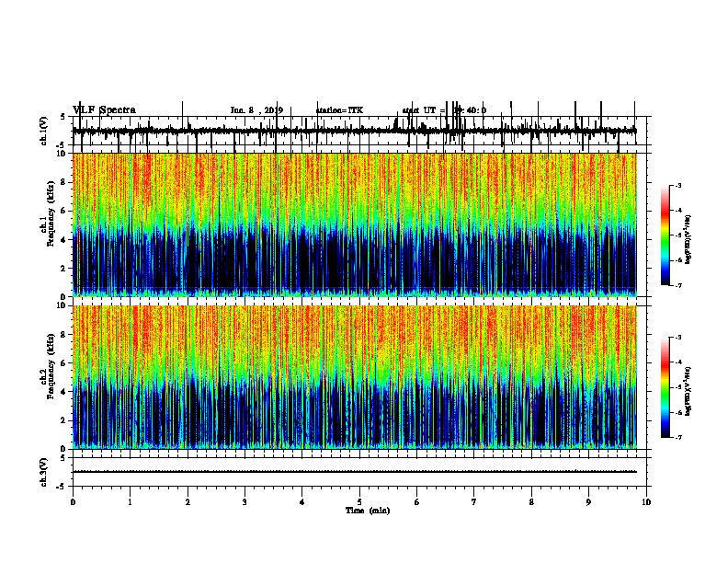
Task: Click the time axis tick label "8"
Action: click(531, 502)
